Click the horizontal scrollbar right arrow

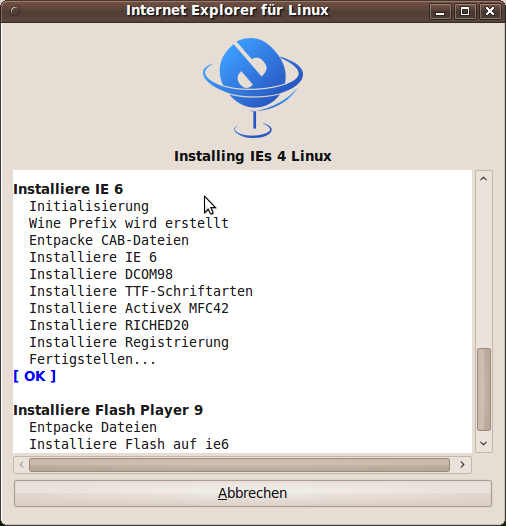(462, 465)
